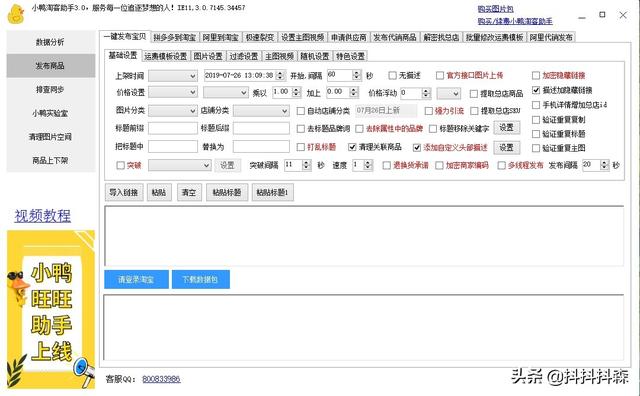Switch to the 阿里到淘宝 tab
Viewport: 640px width, 396px height.
click(220, 37)
